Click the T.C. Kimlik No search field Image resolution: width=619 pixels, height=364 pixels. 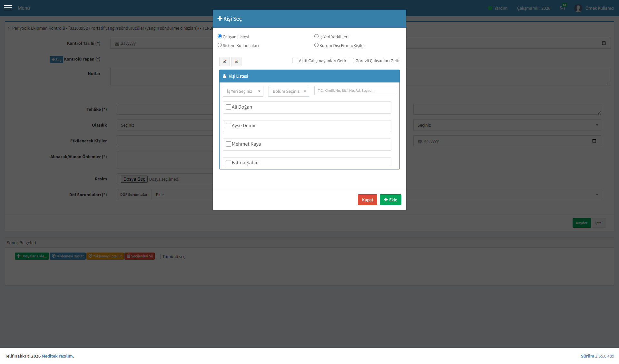pyautogui.click(x=355, y=91)
